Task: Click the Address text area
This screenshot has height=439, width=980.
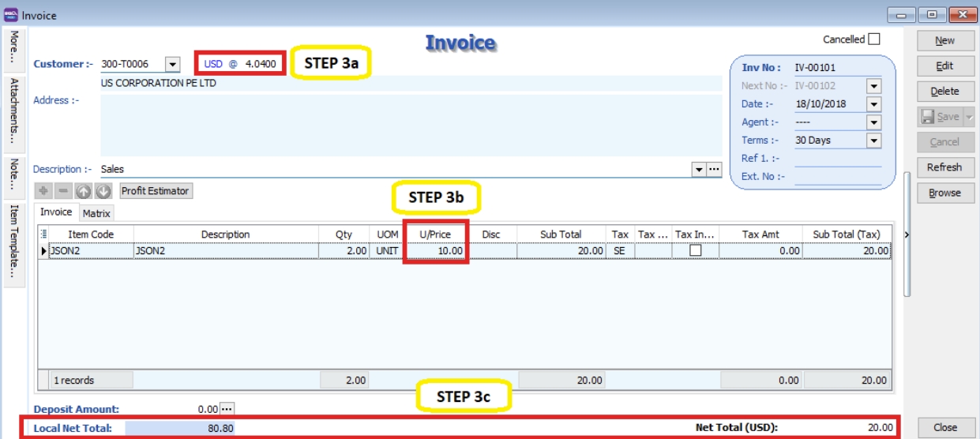Action: pos(411,125)
